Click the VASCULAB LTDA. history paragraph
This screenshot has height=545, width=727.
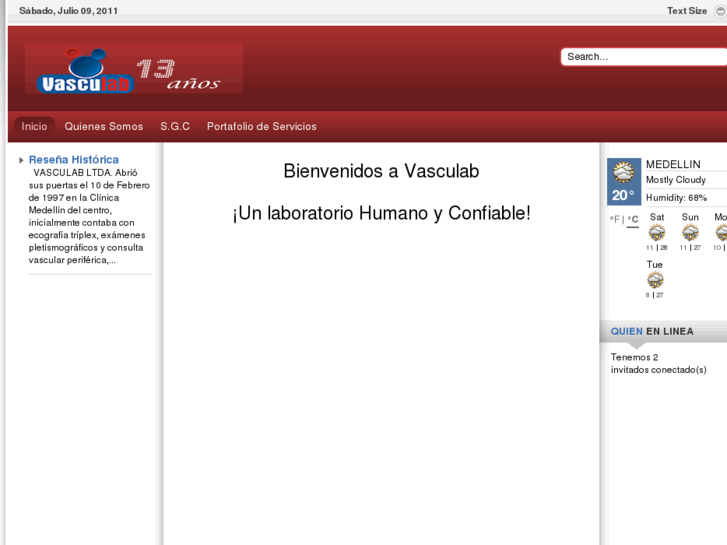coord(89,216)
